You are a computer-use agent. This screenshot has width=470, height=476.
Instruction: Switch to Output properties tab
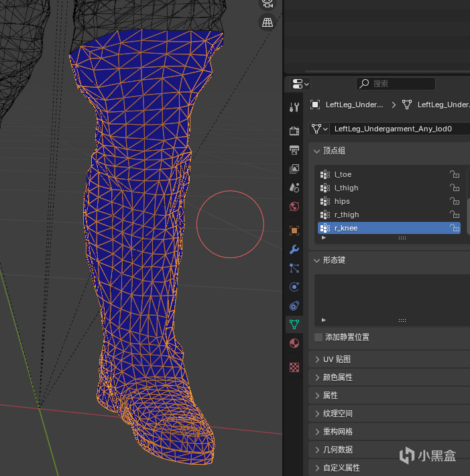[x=294, y=149]
